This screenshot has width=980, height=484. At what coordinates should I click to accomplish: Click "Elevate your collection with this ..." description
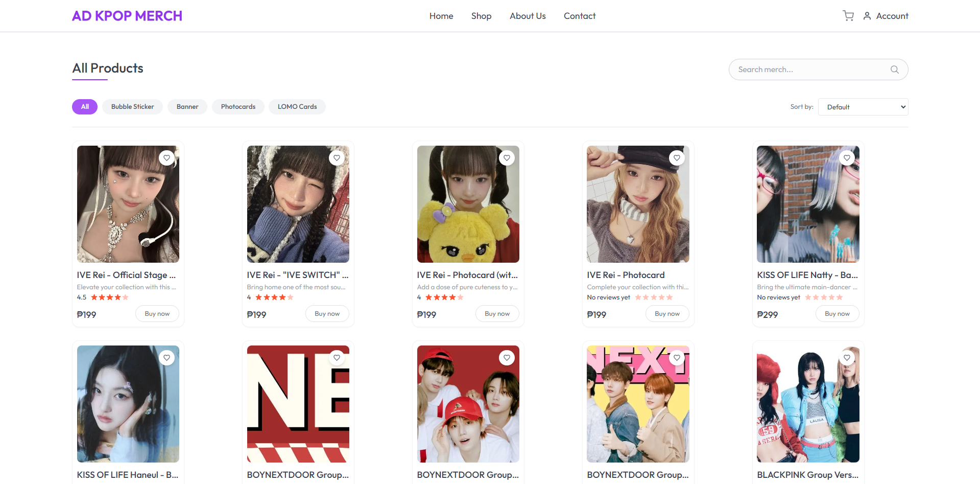pyautogui.click(x=127, y=287)
